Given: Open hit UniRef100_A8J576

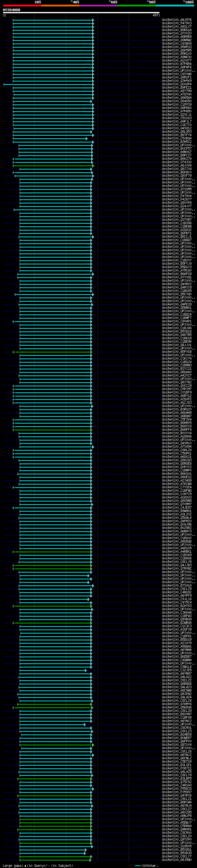Looking at the screenshot, I should point(177,20).
